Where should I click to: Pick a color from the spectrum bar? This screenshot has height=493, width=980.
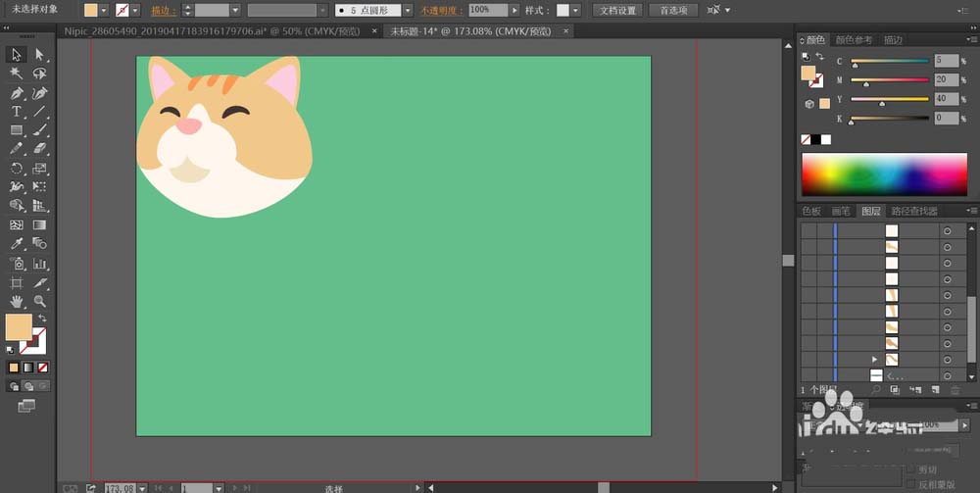coord(884,174)
